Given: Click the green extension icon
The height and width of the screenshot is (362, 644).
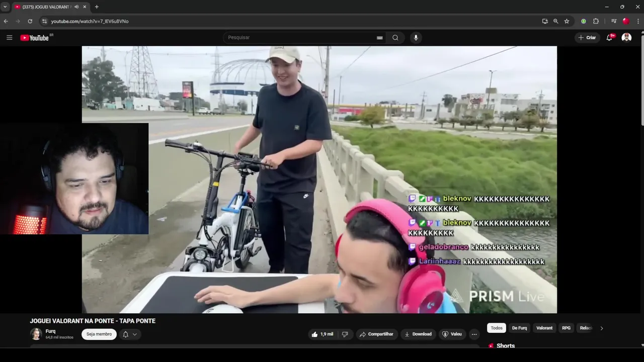Looking at the screenshot, I should 584,21.
